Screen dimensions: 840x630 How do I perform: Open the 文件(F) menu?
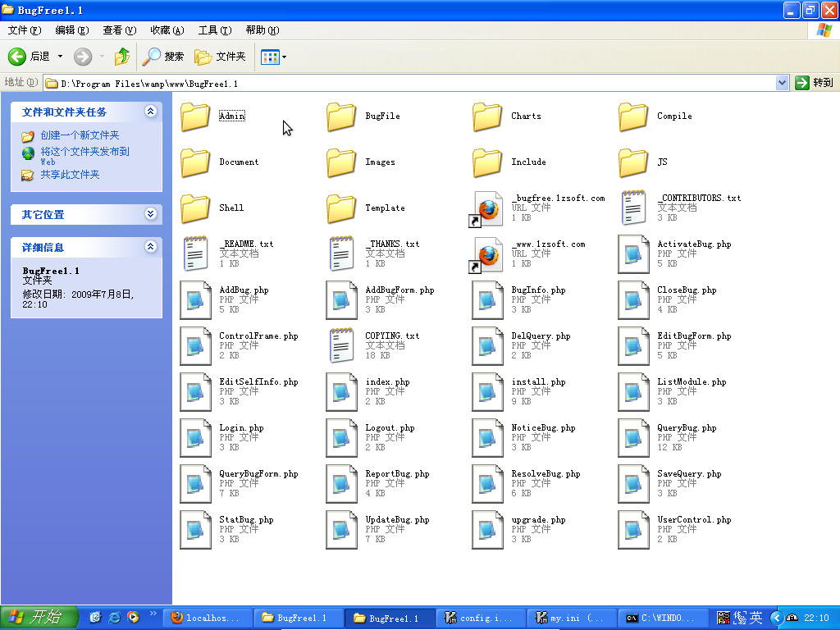24,30
